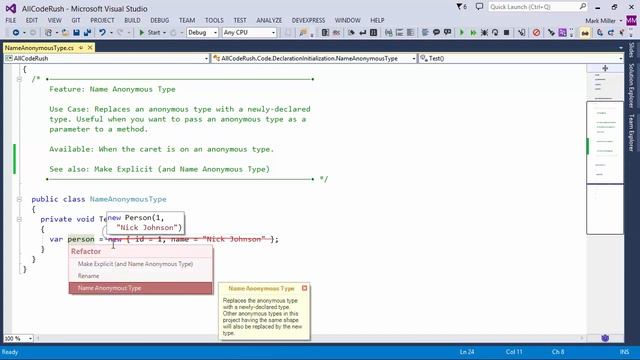The height and width of the screenshot is (360, 640).
Task: Open the Slides side tab
Action: [x=631, y=50]
